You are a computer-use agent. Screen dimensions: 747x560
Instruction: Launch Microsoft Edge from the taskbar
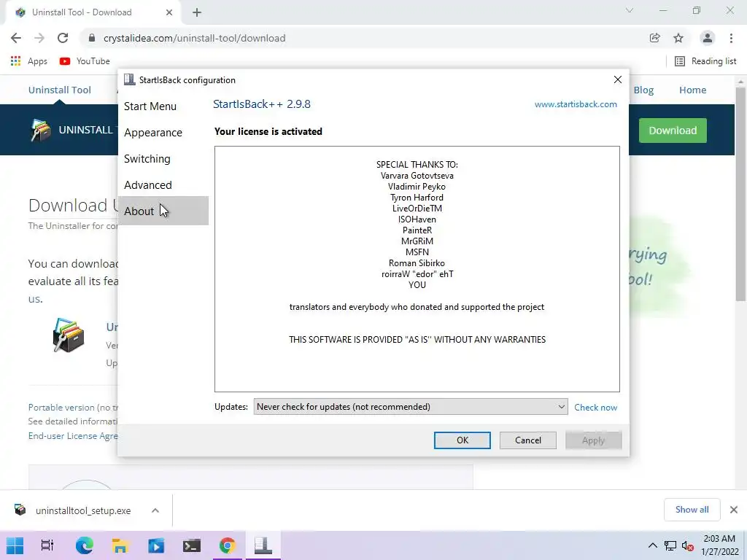click(x=85, y=545)
